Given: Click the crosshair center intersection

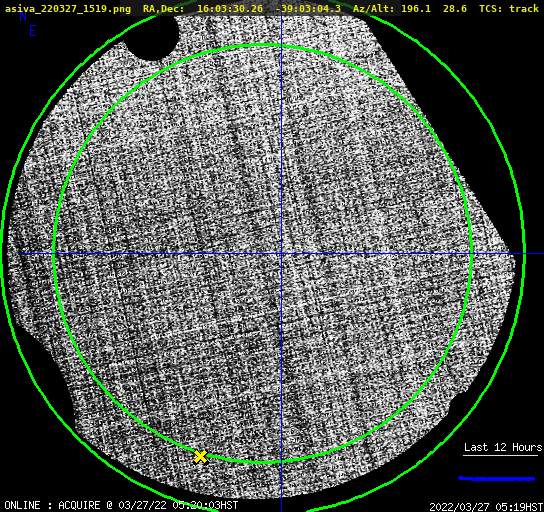Looking at the screenshot, I should pyautogui.click(x=281, y=254).
